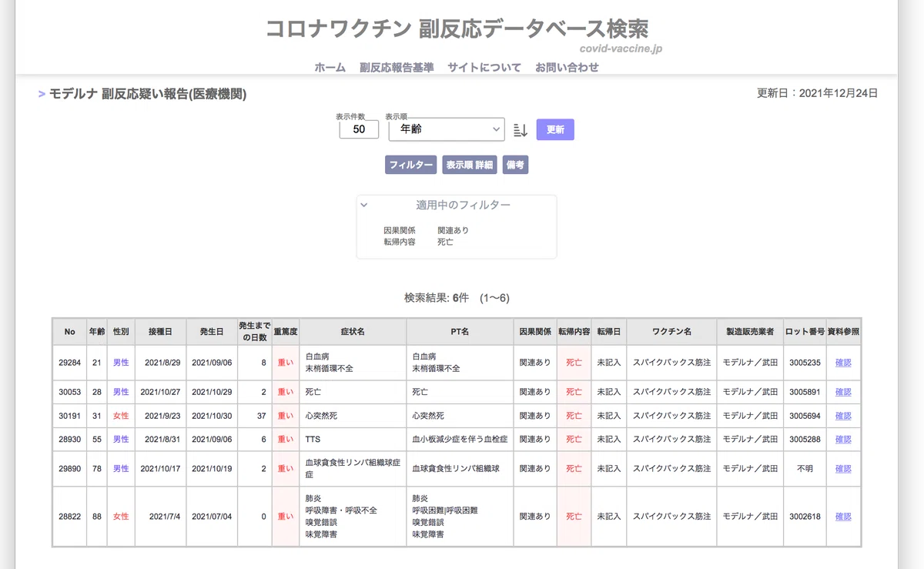924x569 pixels.
Task: Click the 性別 column header
Action: [121, 332]
